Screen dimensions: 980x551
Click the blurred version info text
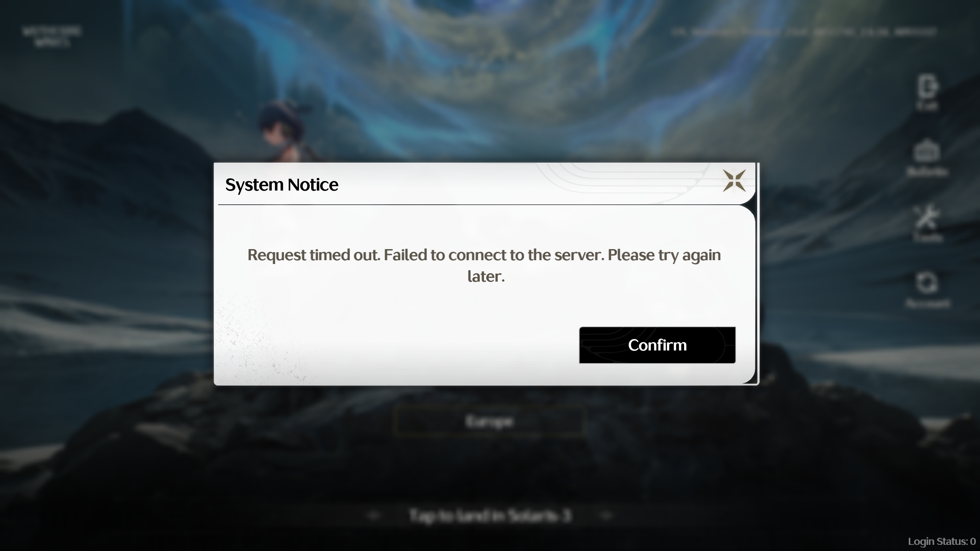click(804, 32)
